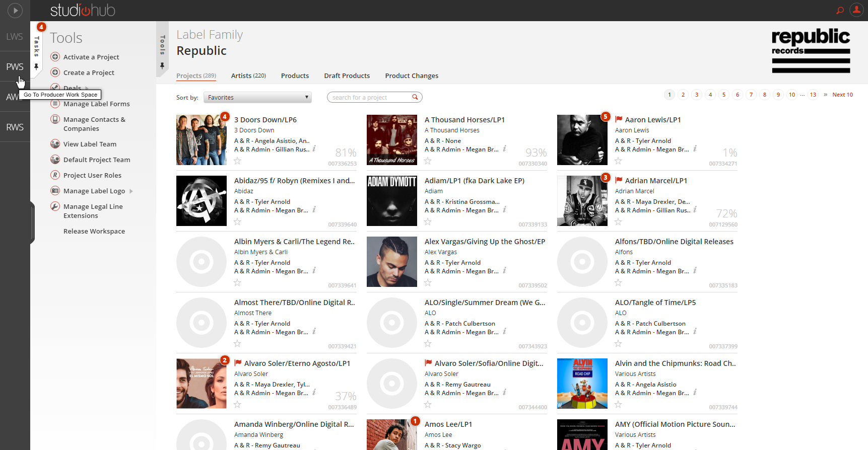Jump ahead with the double-arrow pagination

[x=825, y=95]
